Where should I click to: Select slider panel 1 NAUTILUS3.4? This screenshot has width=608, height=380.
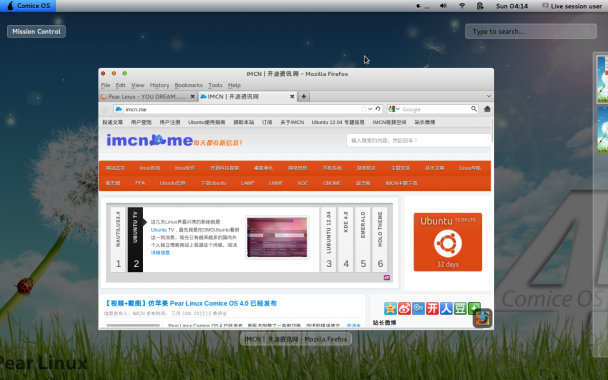(x=118, y=240)
